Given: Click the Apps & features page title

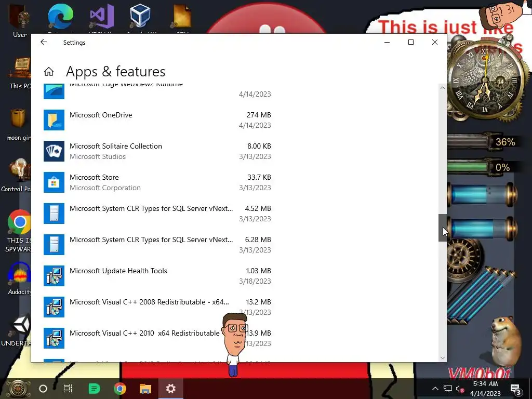Looking at the screenshot, I should point(115,72).
